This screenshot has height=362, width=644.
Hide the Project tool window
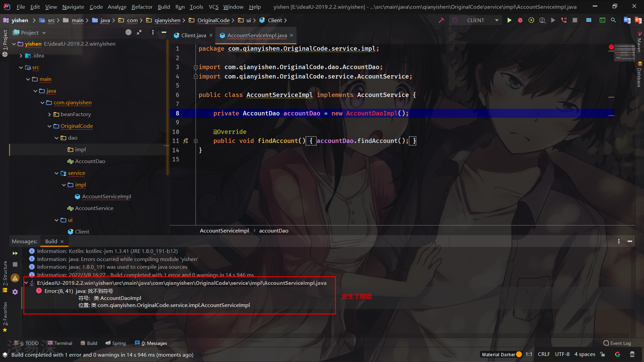[164, 32]
